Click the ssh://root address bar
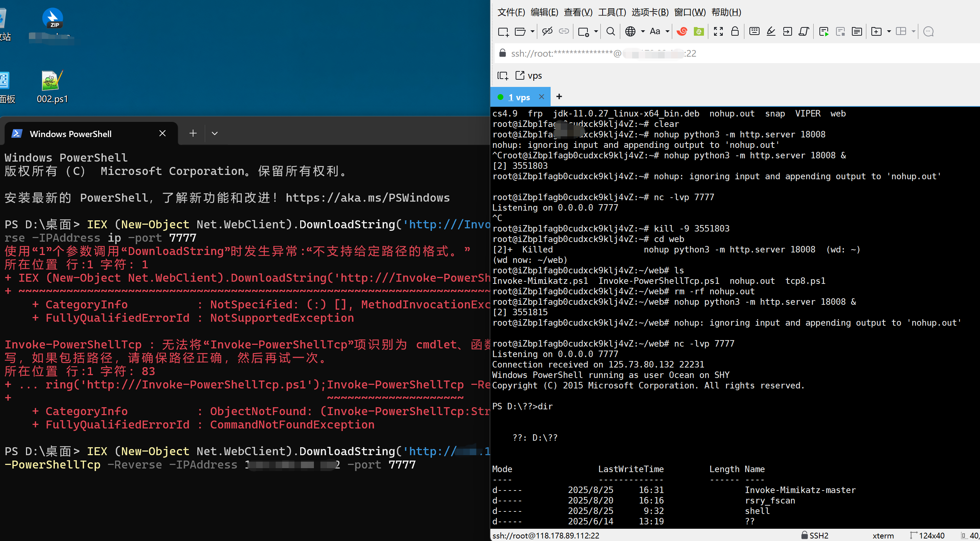Image resolution: width=980 pixels, height=541 pixels. pos(609,53)
